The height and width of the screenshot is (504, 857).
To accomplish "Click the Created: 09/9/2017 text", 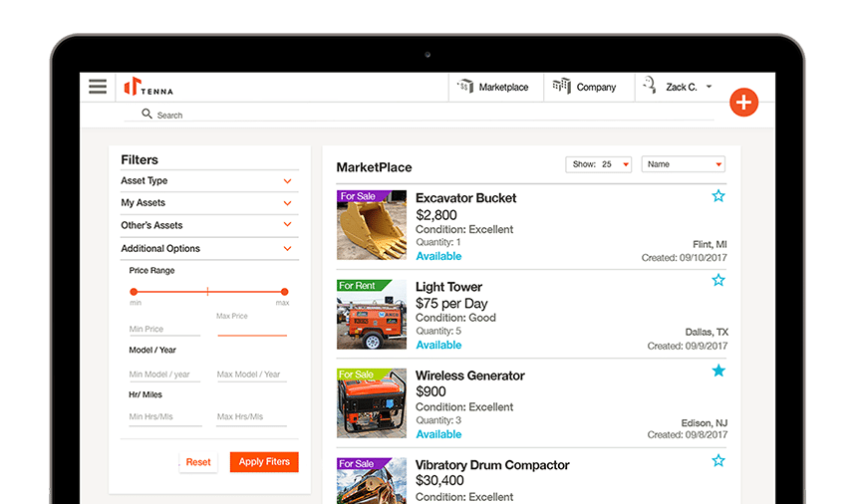I will [688, 346].
